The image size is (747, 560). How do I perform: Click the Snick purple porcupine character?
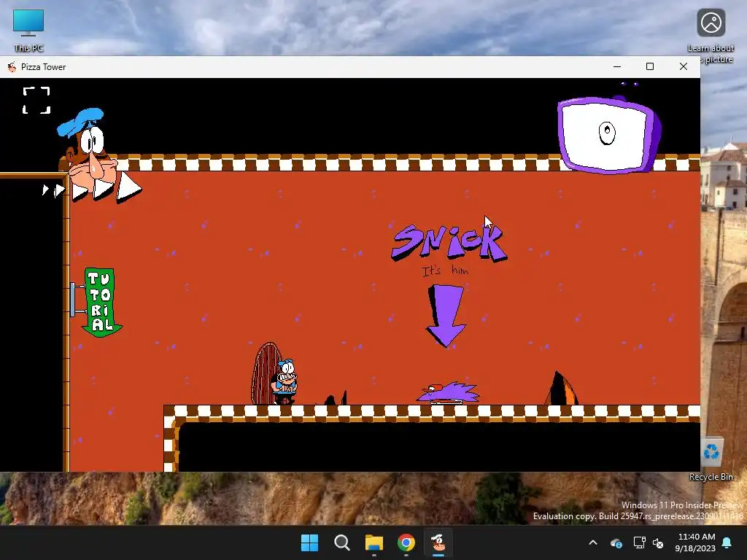pyautogui.click(x=448, y=393)
